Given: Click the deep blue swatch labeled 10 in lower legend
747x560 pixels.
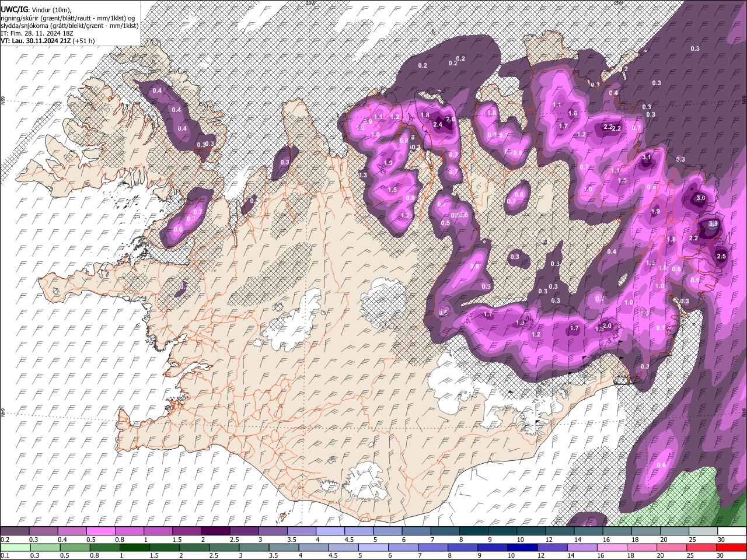Looking at the screenshot, I should tap(522, 548).
